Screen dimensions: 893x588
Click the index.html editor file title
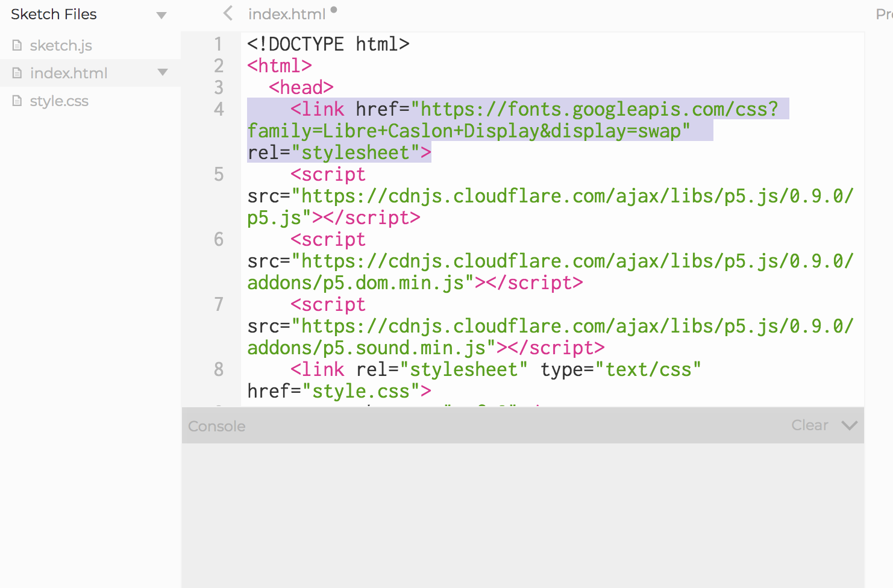coord(287,14)
